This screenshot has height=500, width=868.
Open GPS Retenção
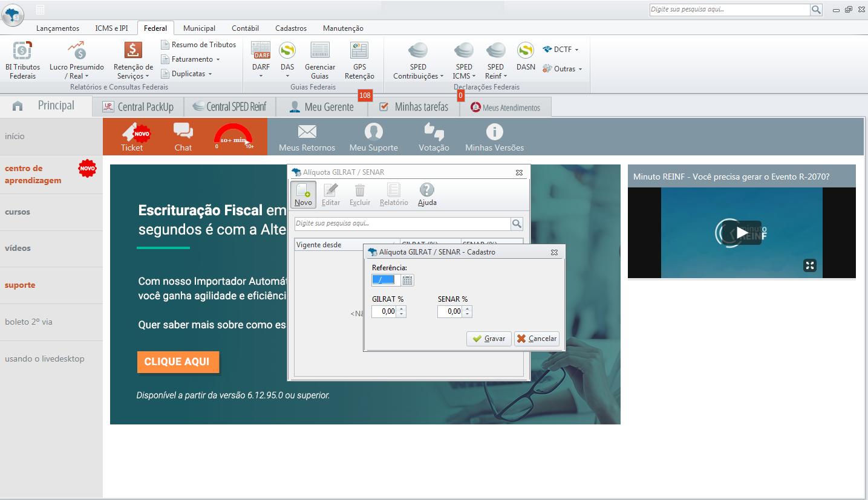click(359, 60)
